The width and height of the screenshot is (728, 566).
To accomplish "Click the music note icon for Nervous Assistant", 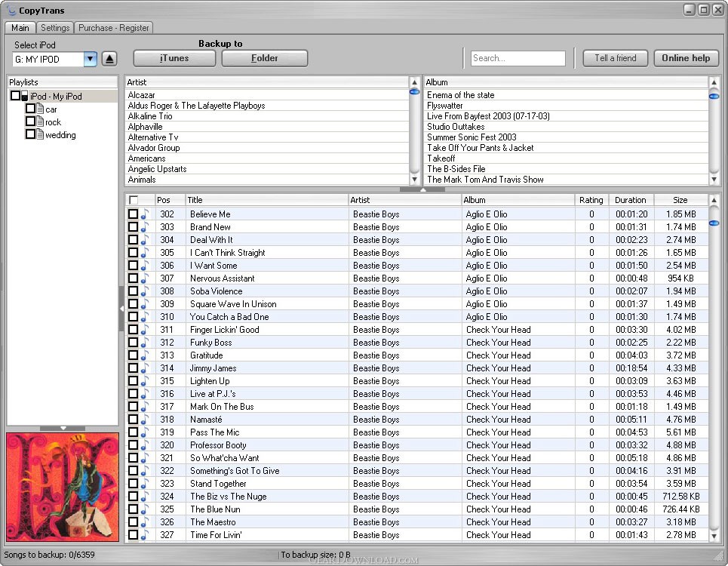I will pyautogui.click(x=145, y=278).
